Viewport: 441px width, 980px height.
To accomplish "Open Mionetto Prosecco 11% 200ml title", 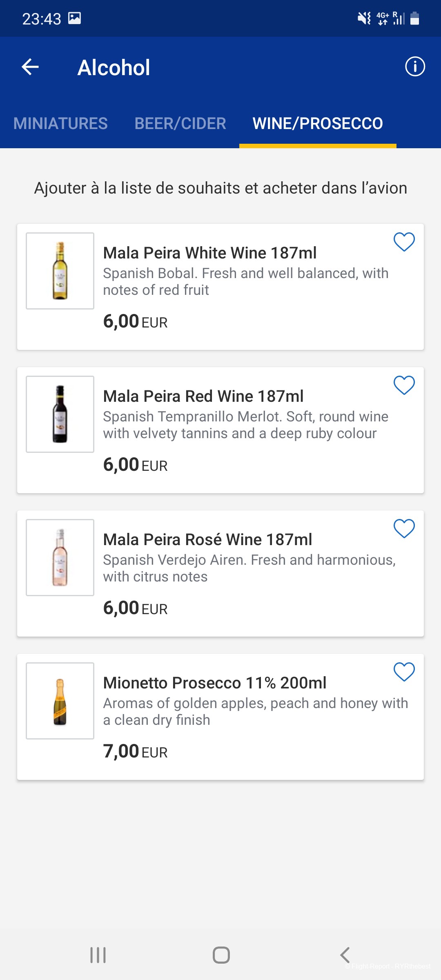I will pos(214,683).
